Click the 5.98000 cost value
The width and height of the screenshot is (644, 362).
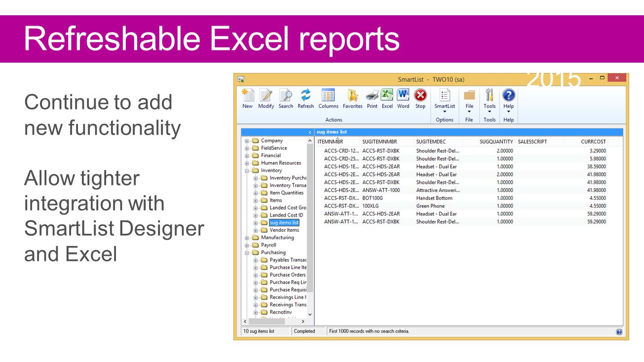(598, 159)
